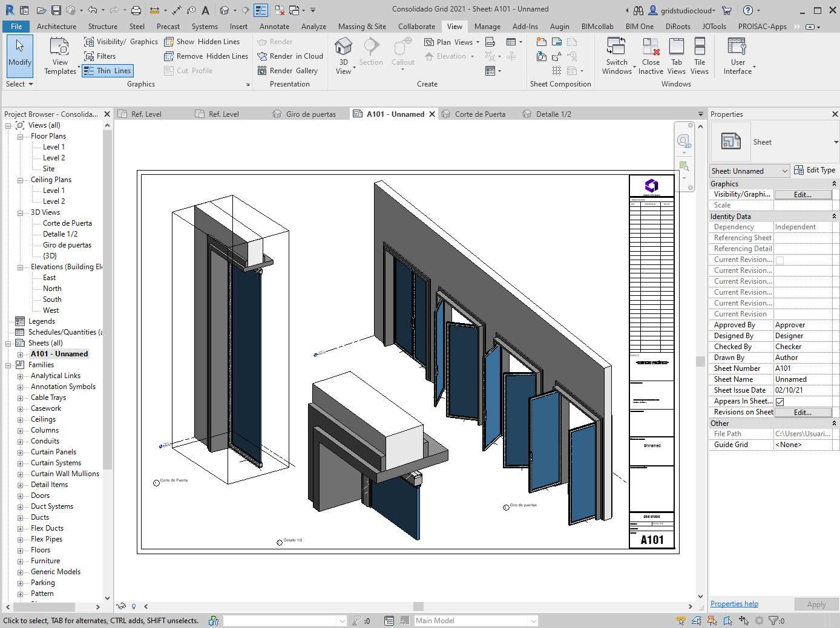Open the File menu

(x=16, y=27)
